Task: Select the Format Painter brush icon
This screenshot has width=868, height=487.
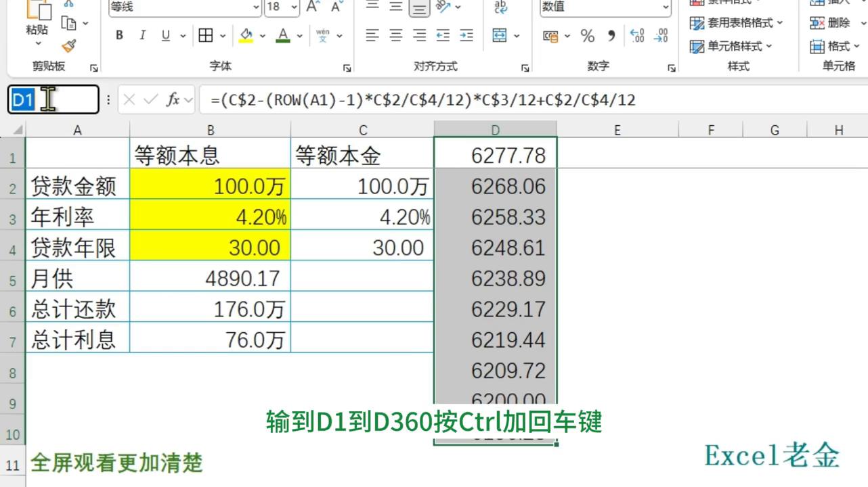Action: click(x=66, y=45)
